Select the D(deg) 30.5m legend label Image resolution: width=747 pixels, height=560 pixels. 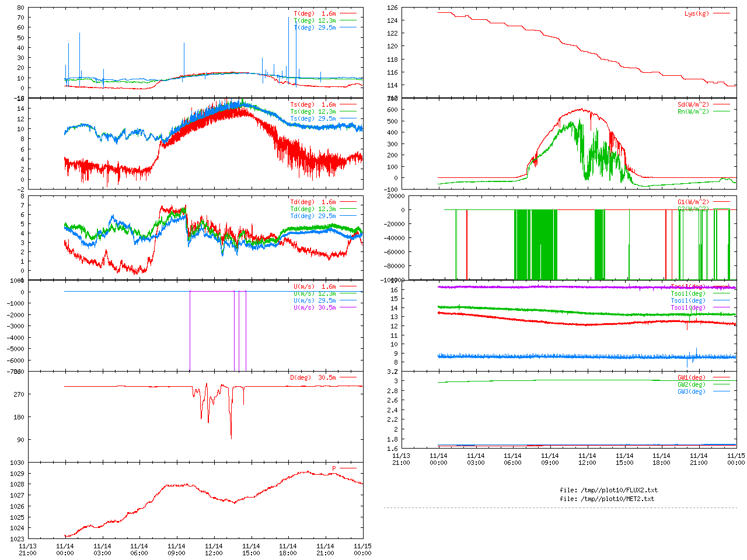point(313,377)
